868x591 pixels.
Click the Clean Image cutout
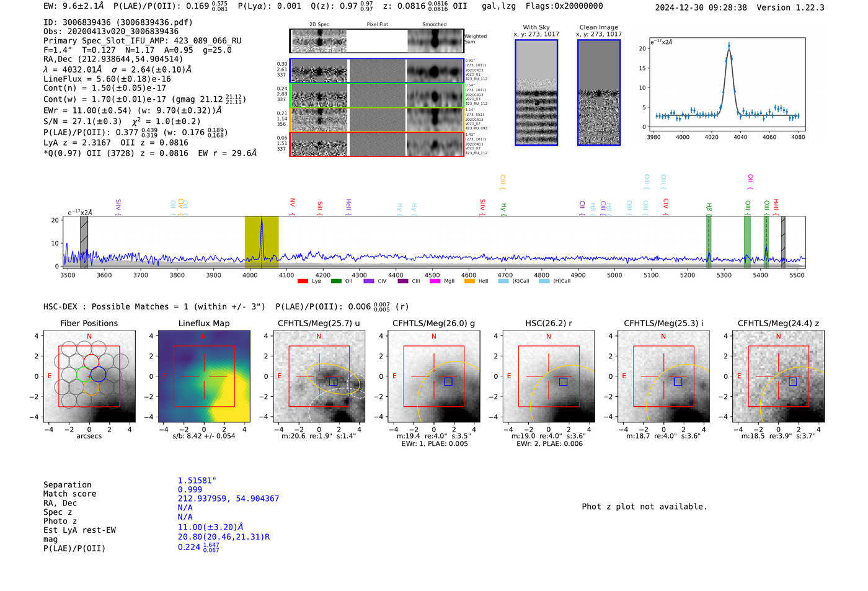point(599,92)
